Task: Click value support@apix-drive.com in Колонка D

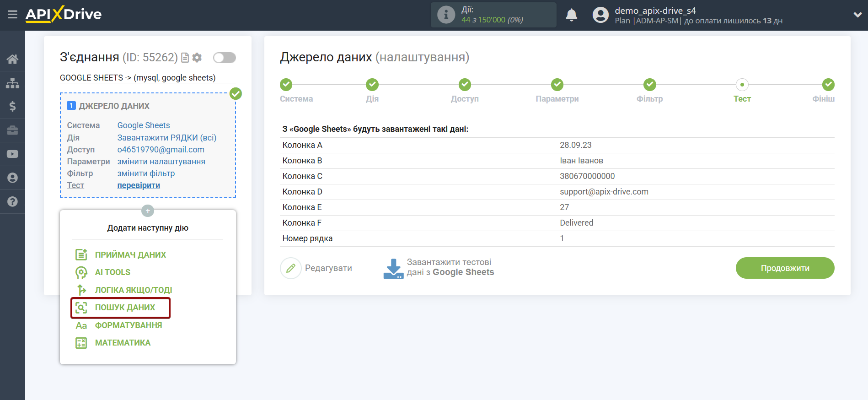Action: pyautogui.click(x=604, y=192)
